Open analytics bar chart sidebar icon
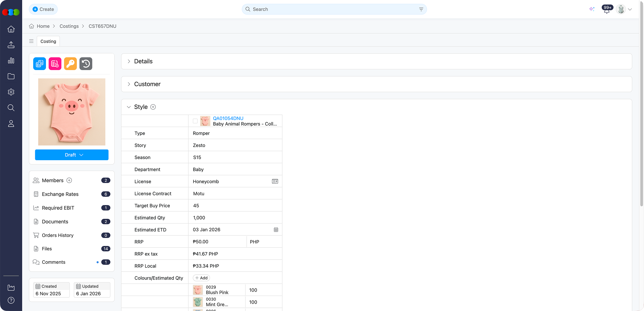 [x=11, y=61]
